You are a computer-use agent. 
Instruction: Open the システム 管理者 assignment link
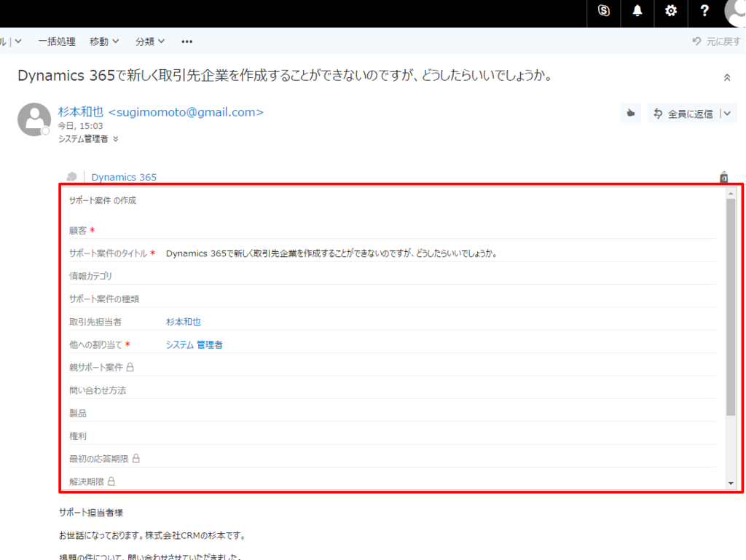point(195,344)
